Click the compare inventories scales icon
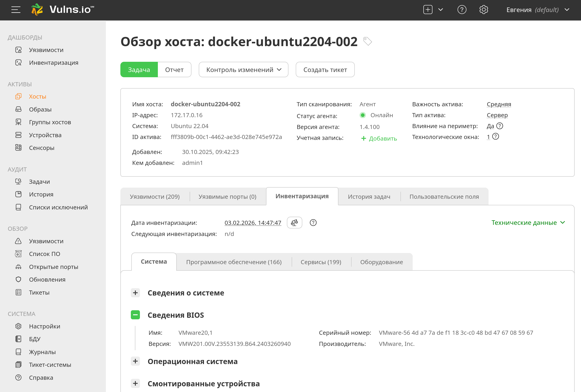 coord(294,223)
